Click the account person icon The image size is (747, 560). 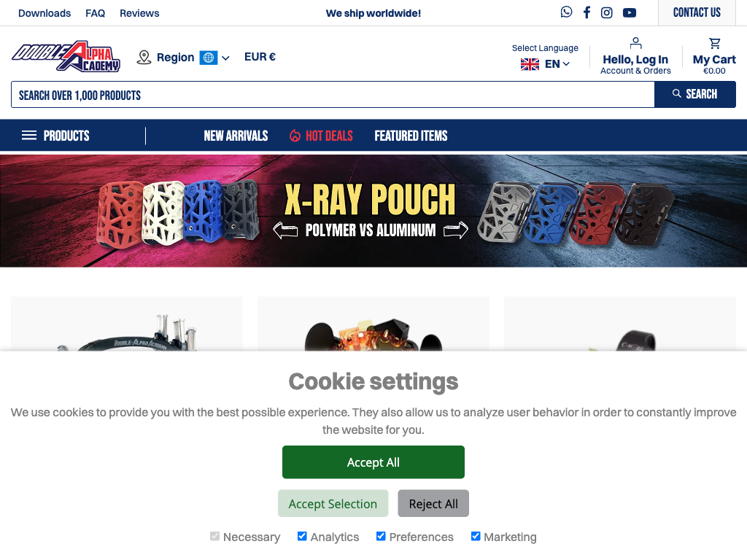point(635,43)
